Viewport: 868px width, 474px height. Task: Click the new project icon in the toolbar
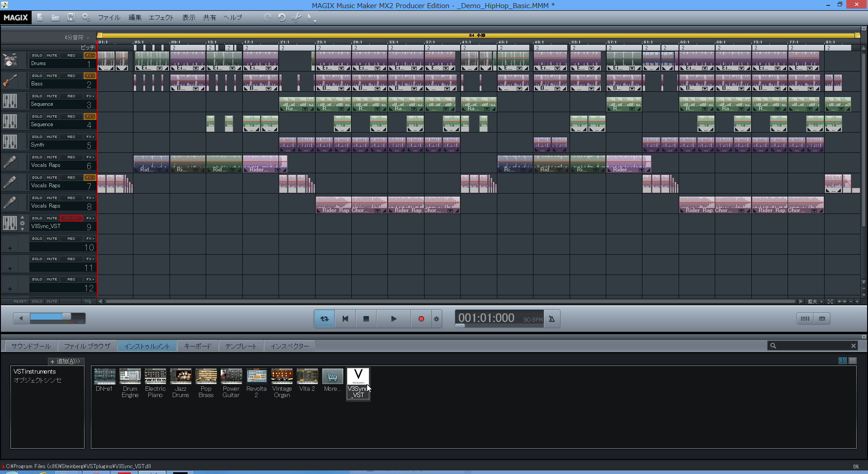coord(40,17)
